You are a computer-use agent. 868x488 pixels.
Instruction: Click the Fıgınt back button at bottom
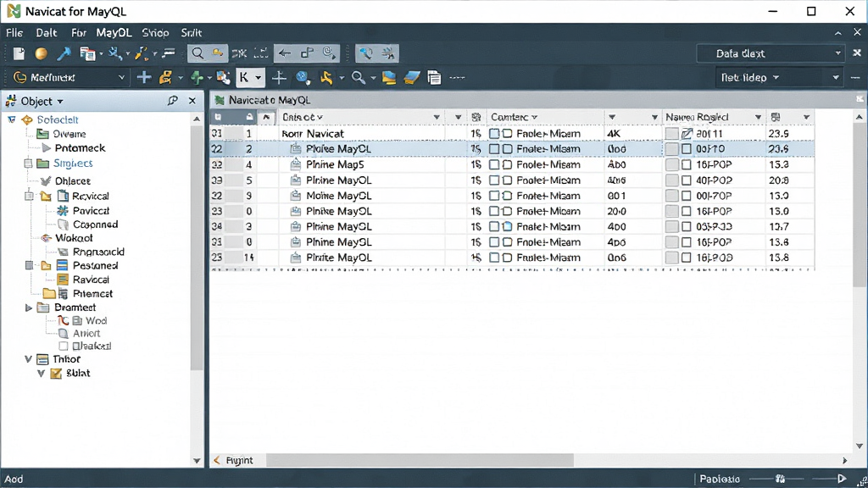click(233, 460)
